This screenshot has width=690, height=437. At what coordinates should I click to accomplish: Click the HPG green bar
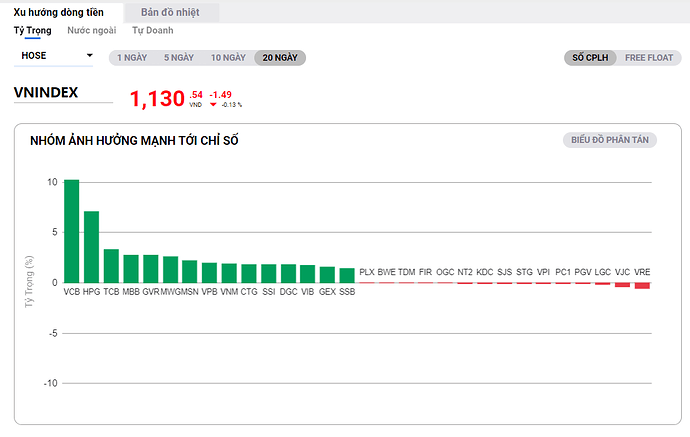click(92, 247)
